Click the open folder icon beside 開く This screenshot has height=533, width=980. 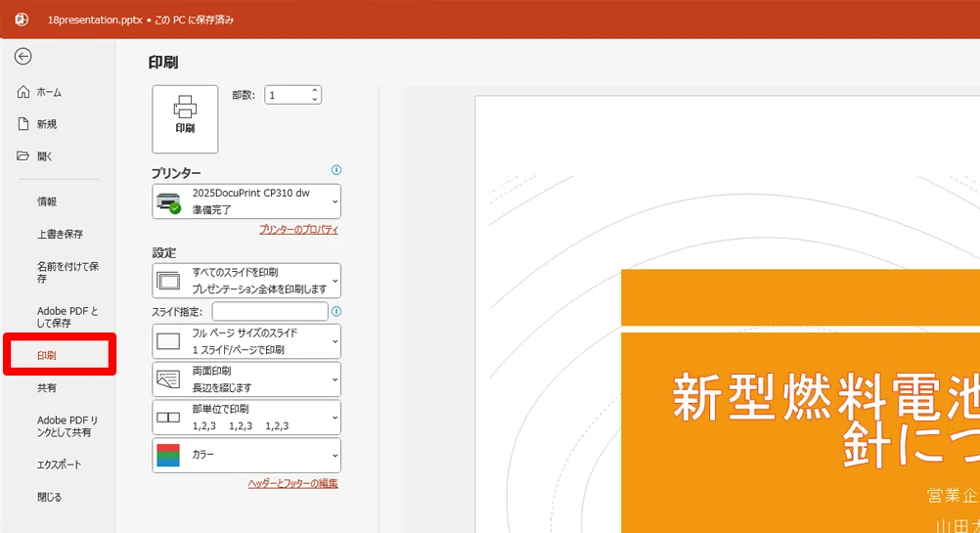[x=23, y=155]
